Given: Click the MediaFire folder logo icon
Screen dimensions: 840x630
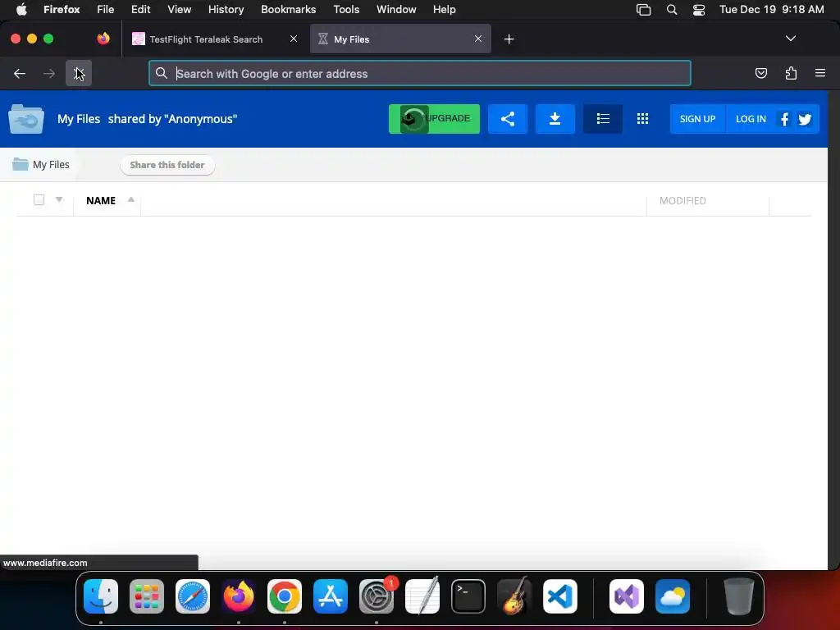Looking at the screenshot, I should pos(26,118).
